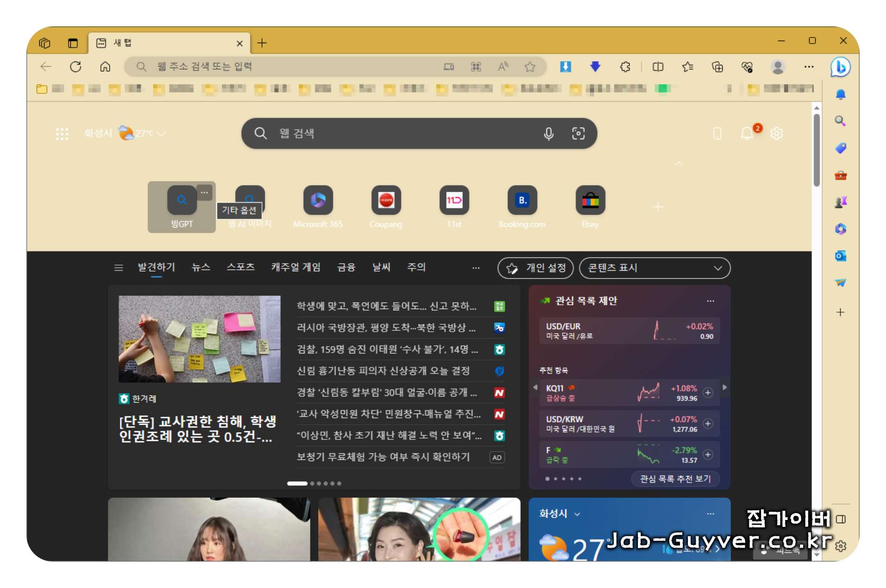Click the 개인 설정 button
The height and width of the screenshot is (588, 886).
click(x=535, y=268)
